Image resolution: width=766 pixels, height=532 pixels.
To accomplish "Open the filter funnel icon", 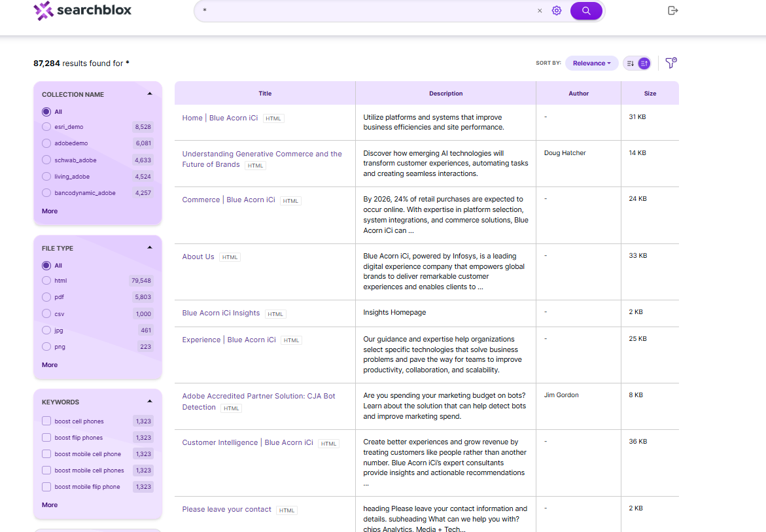I will [671, 63].
